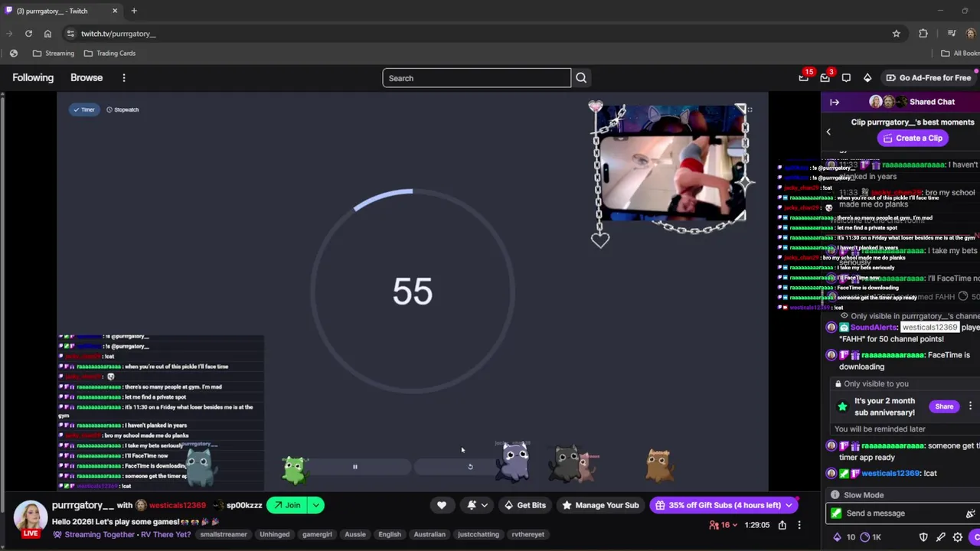The width and height of the screenshot is (980, 551).
Task: Reset the timer in the stream
Action: coord(470,467)
